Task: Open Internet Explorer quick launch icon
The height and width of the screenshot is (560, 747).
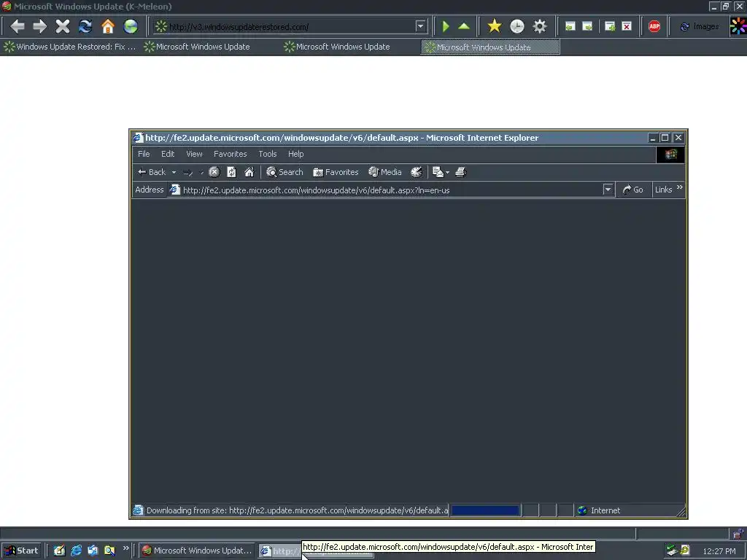Action: (x=76, y=551)
